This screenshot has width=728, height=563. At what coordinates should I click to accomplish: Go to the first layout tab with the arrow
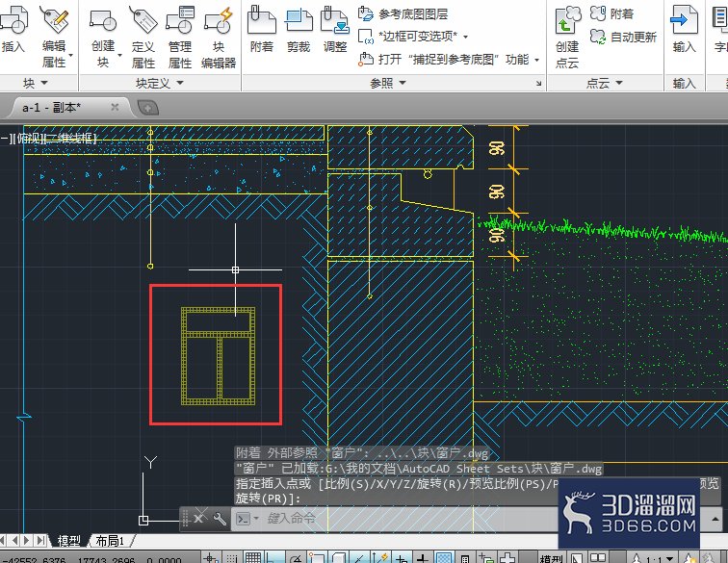click(3, 541)
